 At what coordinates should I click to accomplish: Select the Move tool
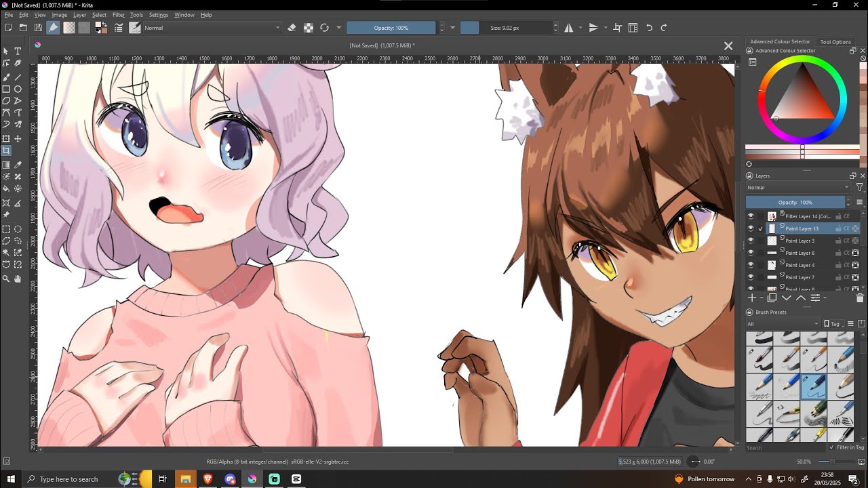pos(18,139)
